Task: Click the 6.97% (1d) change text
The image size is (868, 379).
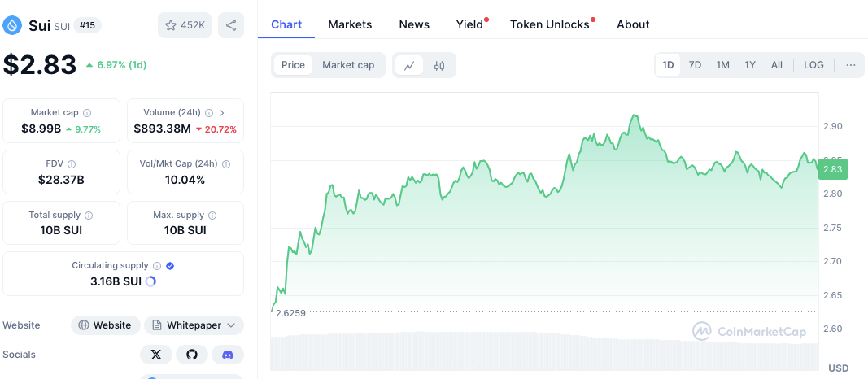Action: 122,65
